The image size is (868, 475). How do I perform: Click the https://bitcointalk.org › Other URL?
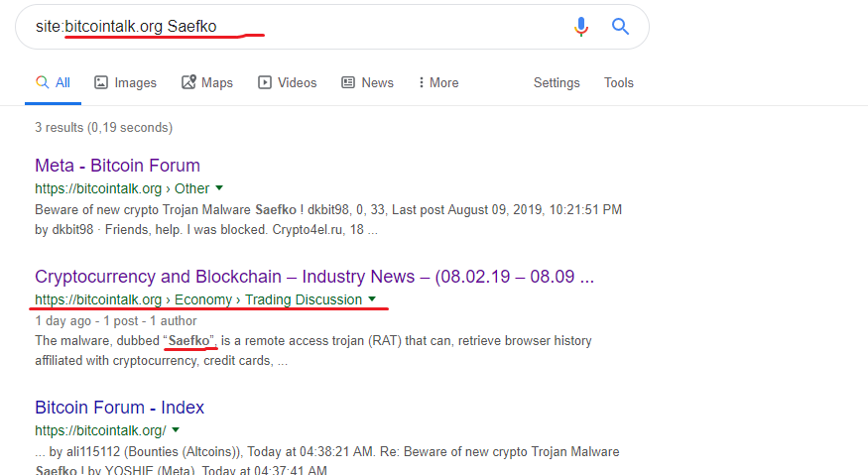[x=122, y=188]
